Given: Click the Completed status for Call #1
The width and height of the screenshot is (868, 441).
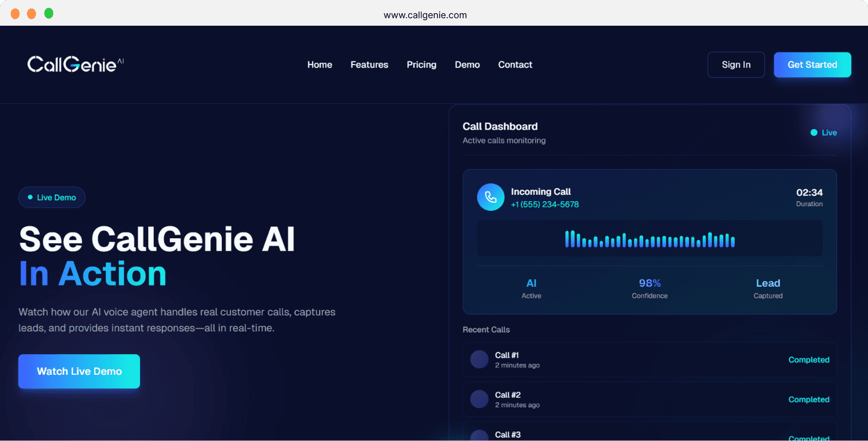Looking at the screenshot, I should pos(809,360).
